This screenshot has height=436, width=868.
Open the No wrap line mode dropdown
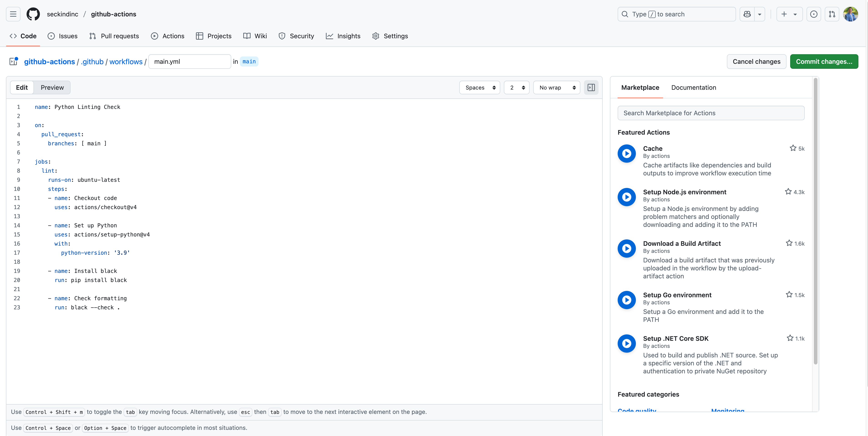(556, 88)
